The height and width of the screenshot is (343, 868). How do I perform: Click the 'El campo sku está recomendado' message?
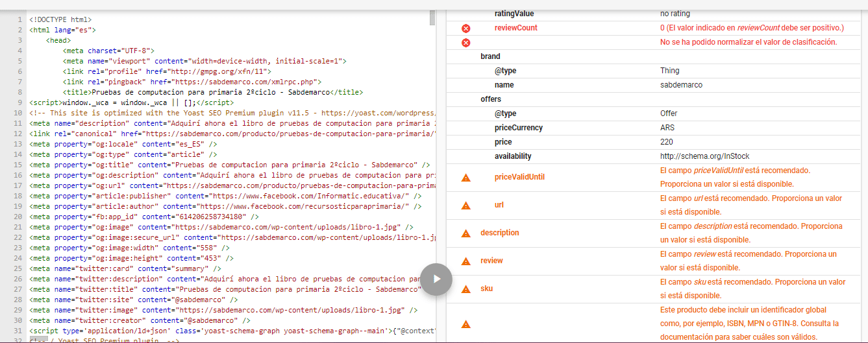[752, 289]
